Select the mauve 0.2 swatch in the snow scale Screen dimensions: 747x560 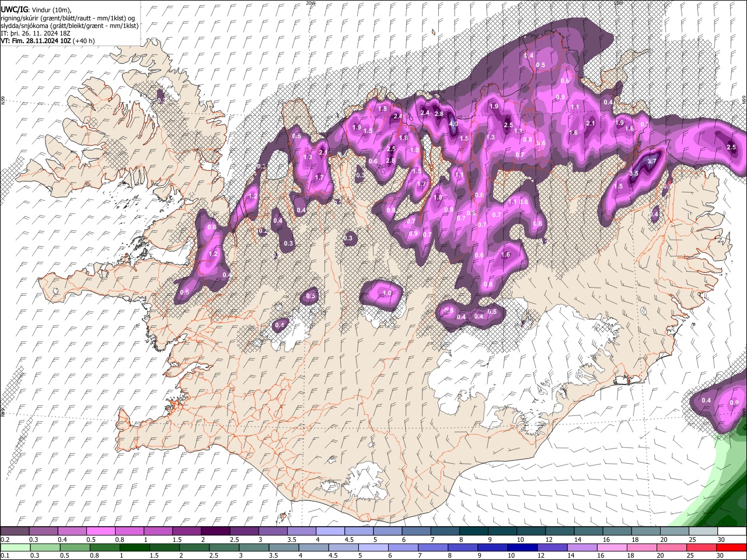click(15, 531)
